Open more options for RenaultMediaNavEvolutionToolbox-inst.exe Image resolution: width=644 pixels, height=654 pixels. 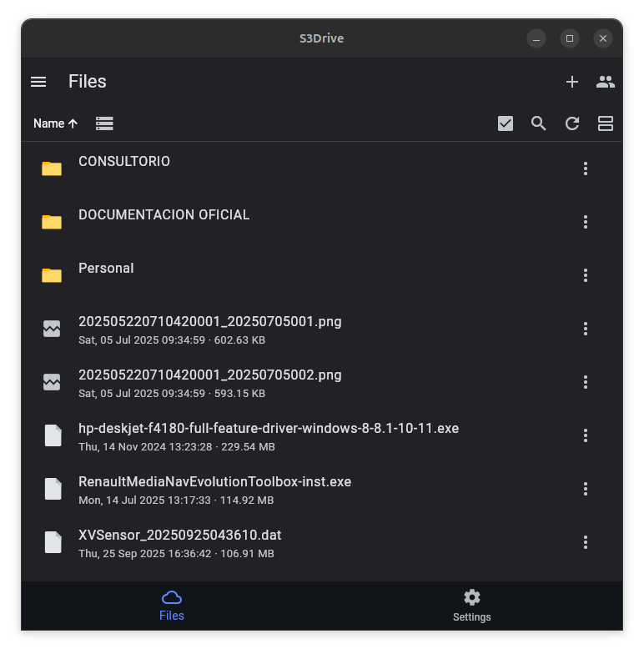click(x=586, y=489)
